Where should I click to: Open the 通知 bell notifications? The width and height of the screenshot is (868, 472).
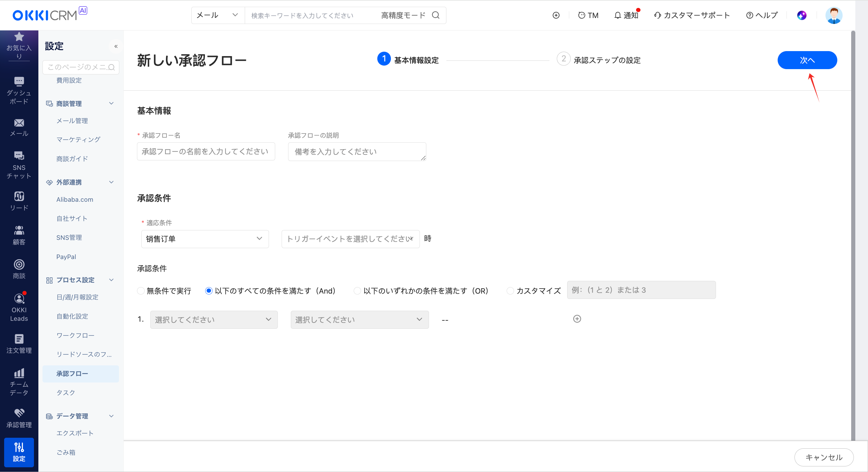[626, 15]
